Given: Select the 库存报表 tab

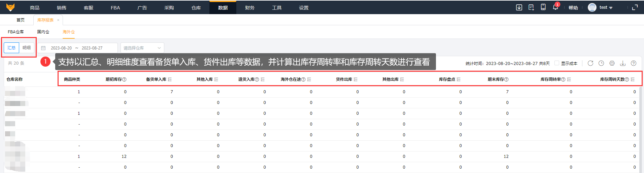Looking at the screenshot, I should (x=45, y=20).
